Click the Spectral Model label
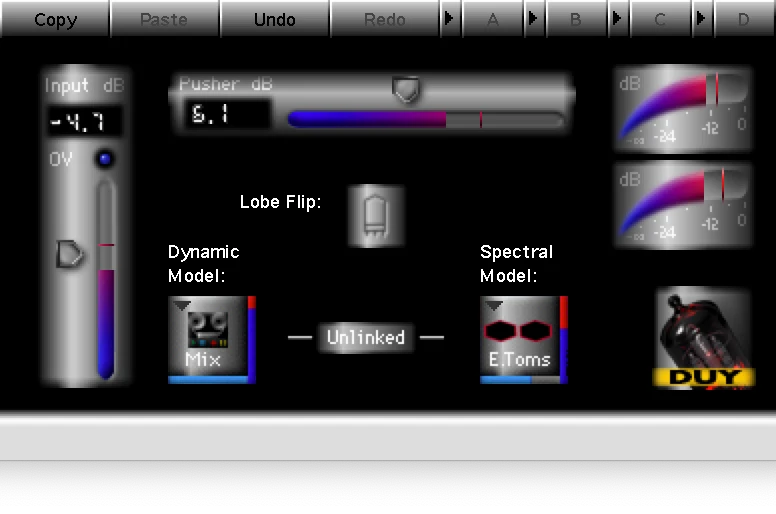Viewport: 776px width, 514px height. coord(516,263)
